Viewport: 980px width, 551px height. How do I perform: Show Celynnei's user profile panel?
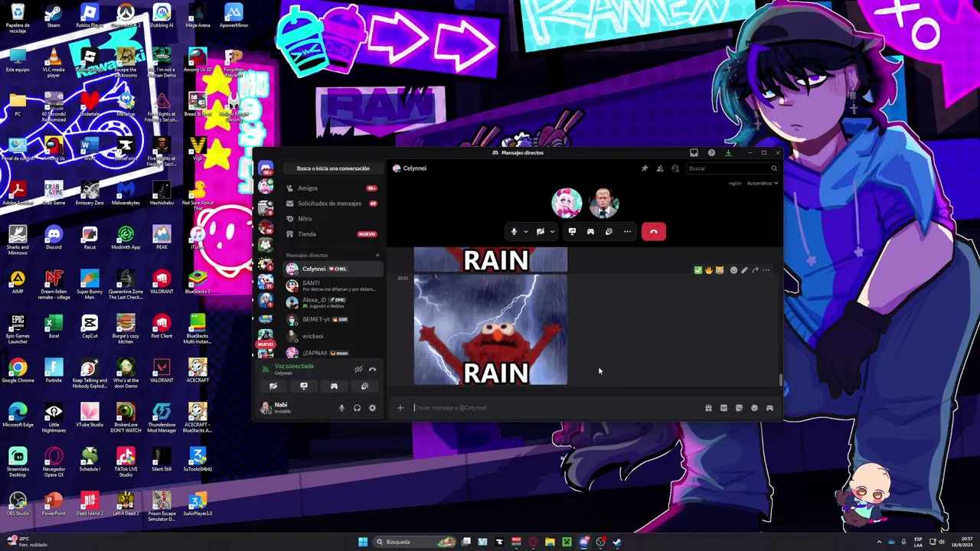pos(675,168)
